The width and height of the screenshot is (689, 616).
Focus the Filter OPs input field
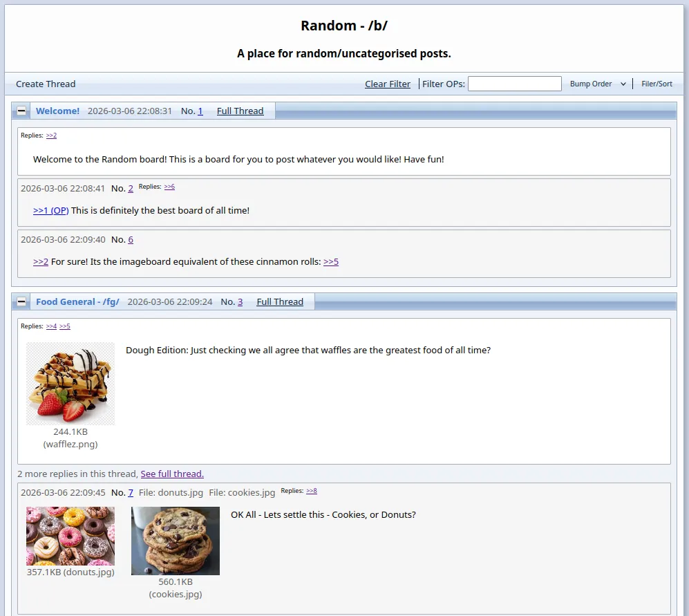[515, 84]
